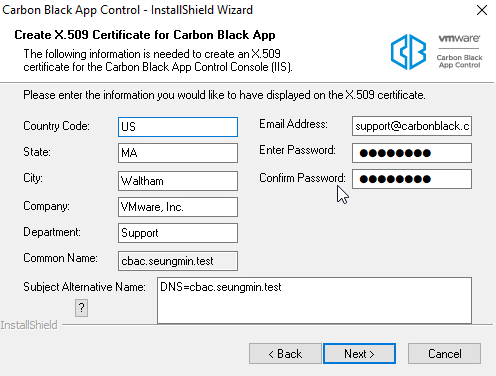Proceed with the Next button

(359, 354)
